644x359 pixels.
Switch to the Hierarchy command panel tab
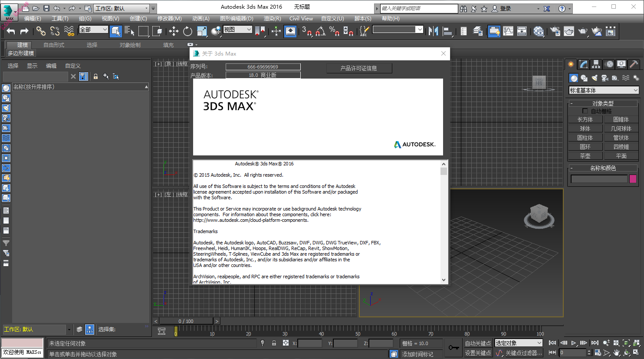[x=596, y=64]
